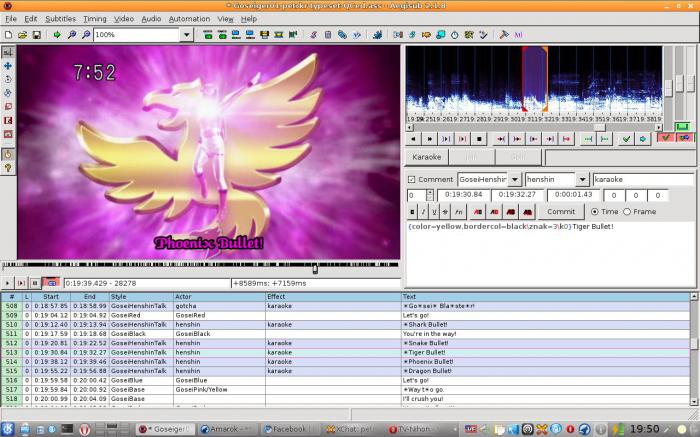Select the scale subtitles tool
Screen dimensions: 700x437
click(x=8, y=107)
